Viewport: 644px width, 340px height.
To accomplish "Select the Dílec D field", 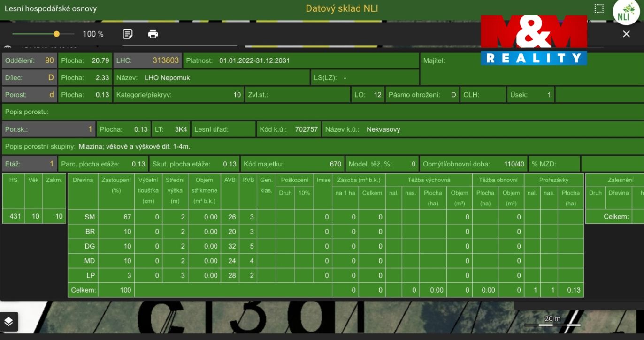I will 30,77.
